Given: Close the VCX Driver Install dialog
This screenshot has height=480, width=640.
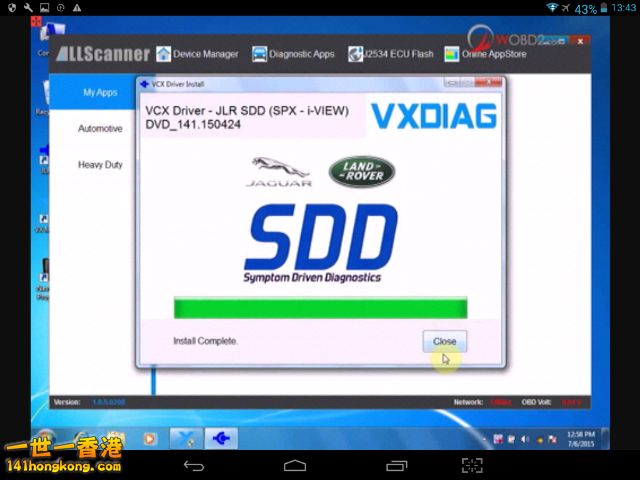Looking at the screenshot, I should [x=488, y=83].
